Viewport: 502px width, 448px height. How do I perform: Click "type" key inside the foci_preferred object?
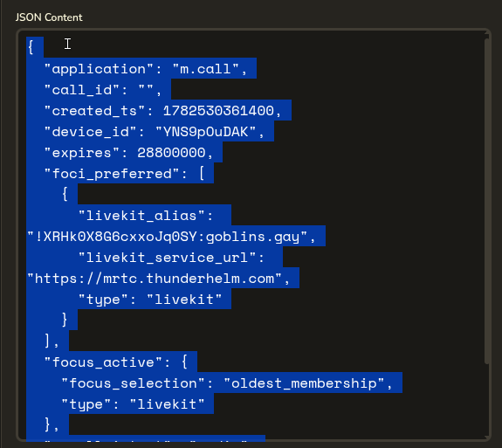click(103, 300)
